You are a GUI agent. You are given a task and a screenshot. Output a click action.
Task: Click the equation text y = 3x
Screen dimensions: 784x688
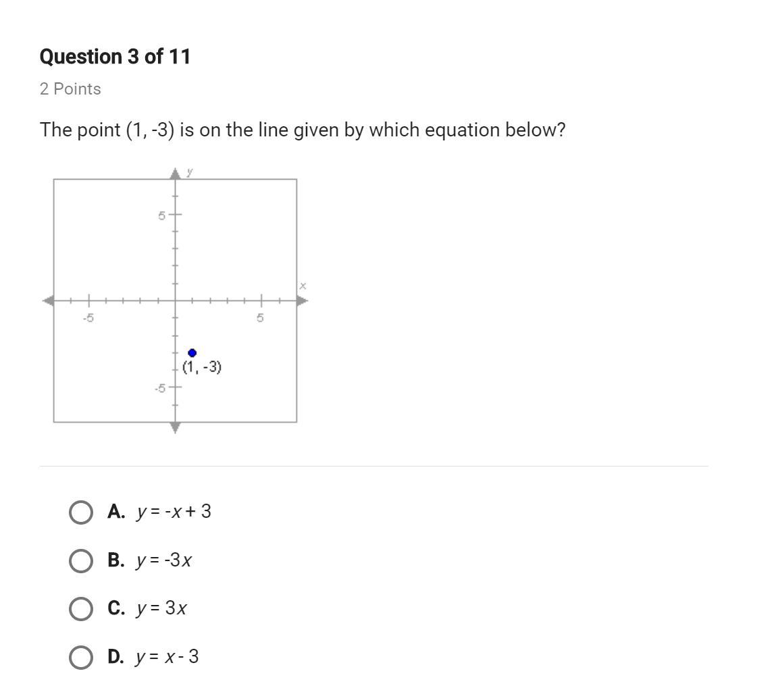click(x=161, y=608)
